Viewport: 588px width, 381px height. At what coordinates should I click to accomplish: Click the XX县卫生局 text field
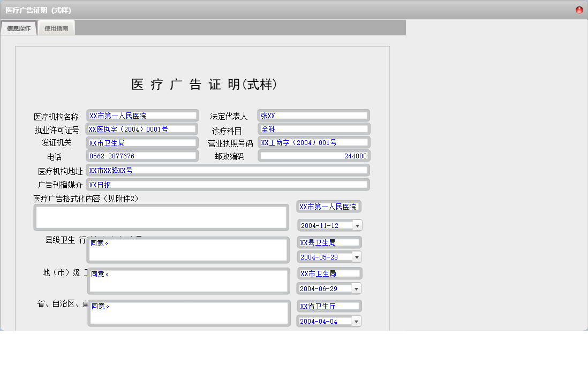[329, 242]
